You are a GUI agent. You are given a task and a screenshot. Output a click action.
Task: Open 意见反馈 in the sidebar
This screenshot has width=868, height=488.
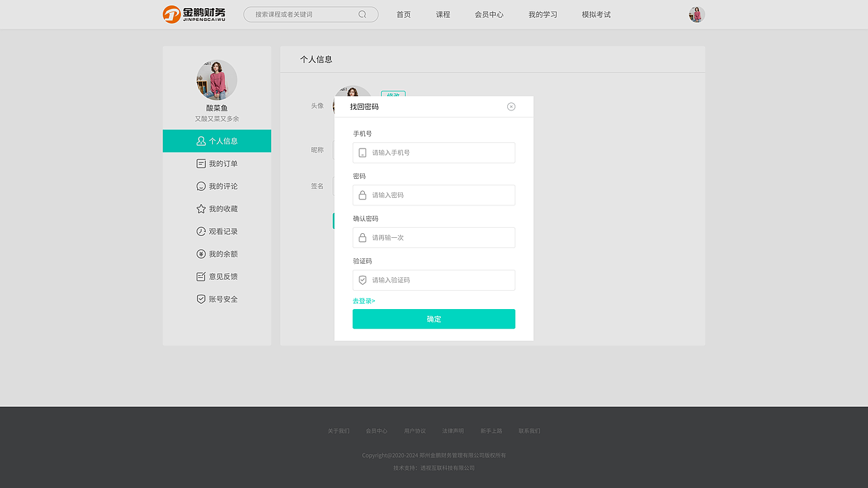pos(217,277)
